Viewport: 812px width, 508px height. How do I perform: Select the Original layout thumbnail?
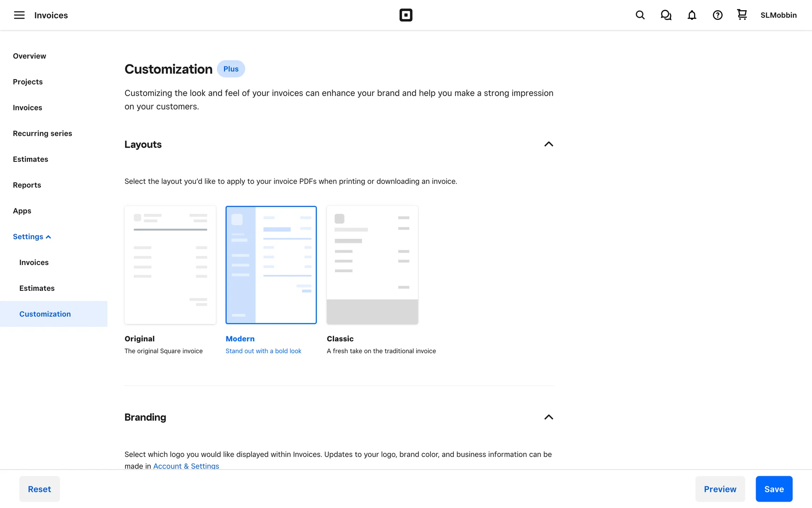click(x=170, y=265)
